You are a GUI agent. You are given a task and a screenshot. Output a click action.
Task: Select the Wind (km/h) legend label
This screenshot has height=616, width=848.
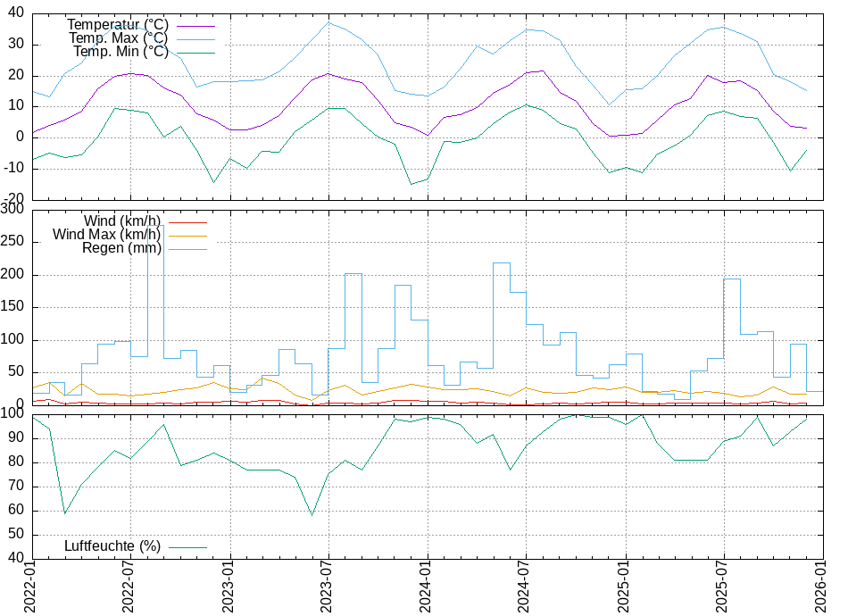[x=122, y=221]
